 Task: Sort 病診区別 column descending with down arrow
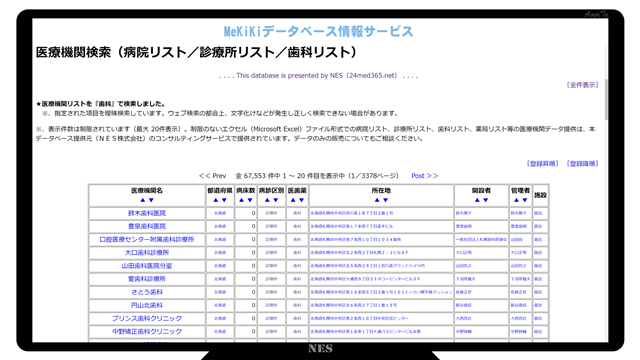click(276, 200)
